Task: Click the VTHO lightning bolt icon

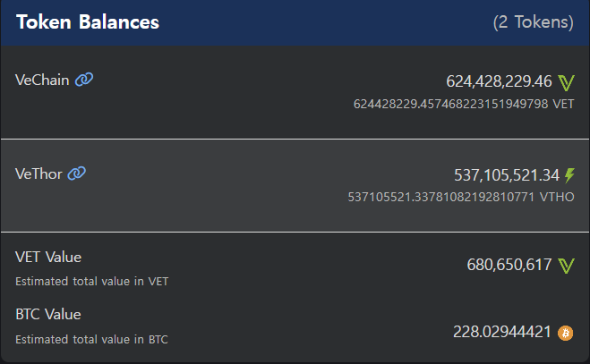Action: point(569,175)
